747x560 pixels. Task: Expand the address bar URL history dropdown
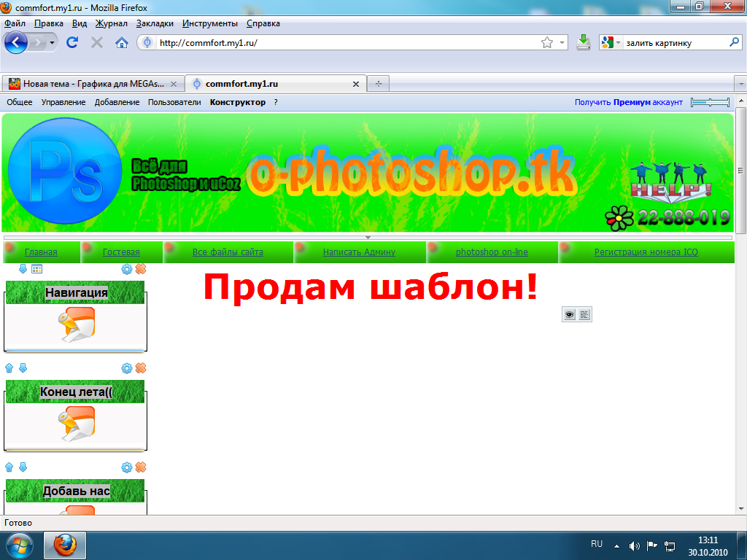point(562,43)
